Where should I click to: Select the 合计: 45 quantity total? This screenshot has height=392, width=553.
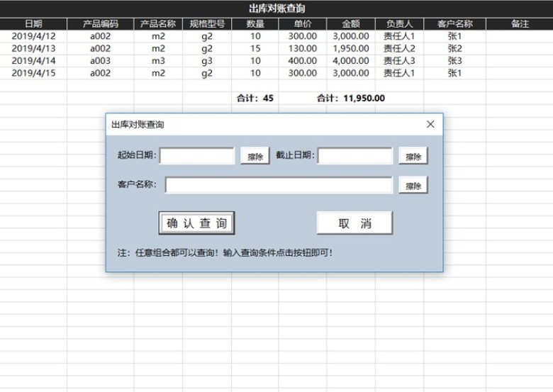[255, 99]
